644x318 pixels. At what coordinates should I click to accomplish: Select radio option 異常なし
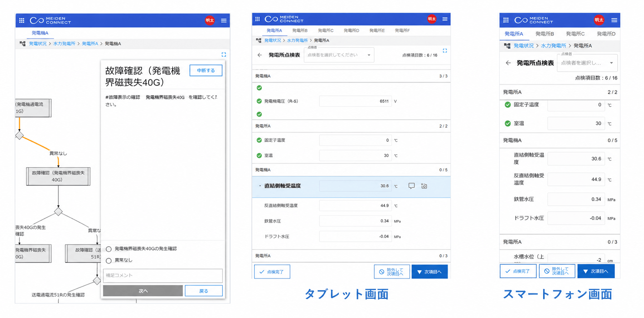tap(109, 261)
